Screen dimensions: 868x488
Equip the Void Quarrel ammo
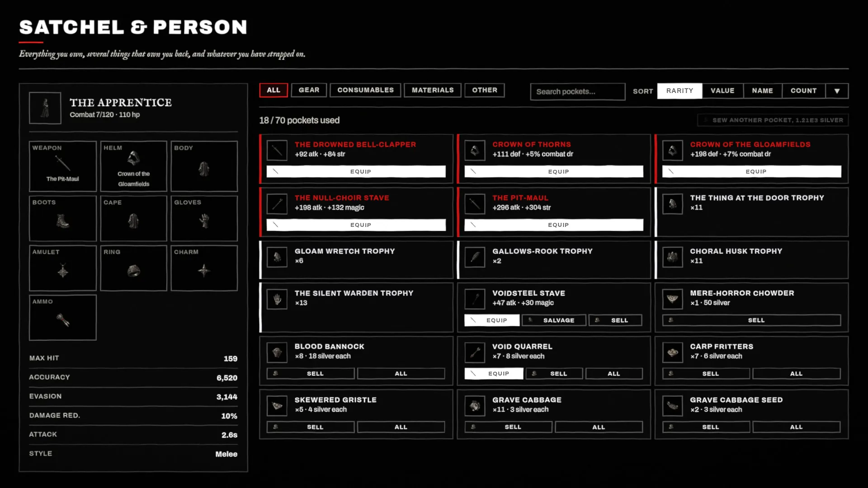(x=494, y=374)
